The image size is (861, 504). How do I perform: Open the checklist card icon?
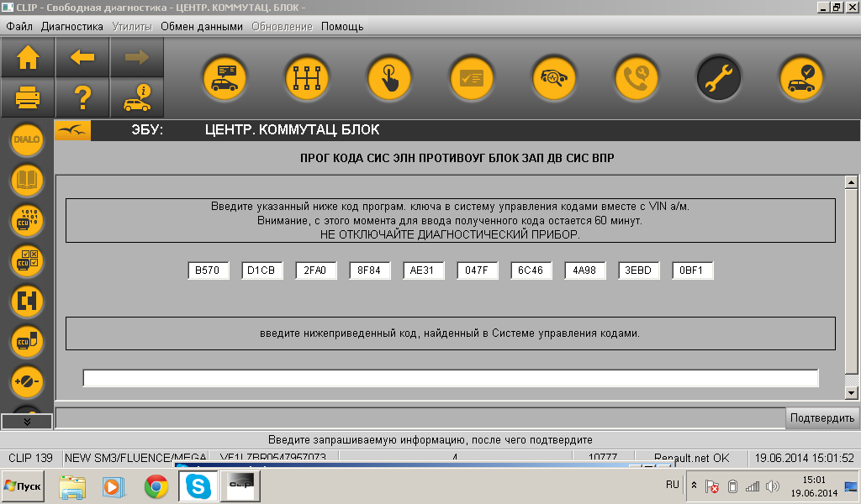point(472,78)
